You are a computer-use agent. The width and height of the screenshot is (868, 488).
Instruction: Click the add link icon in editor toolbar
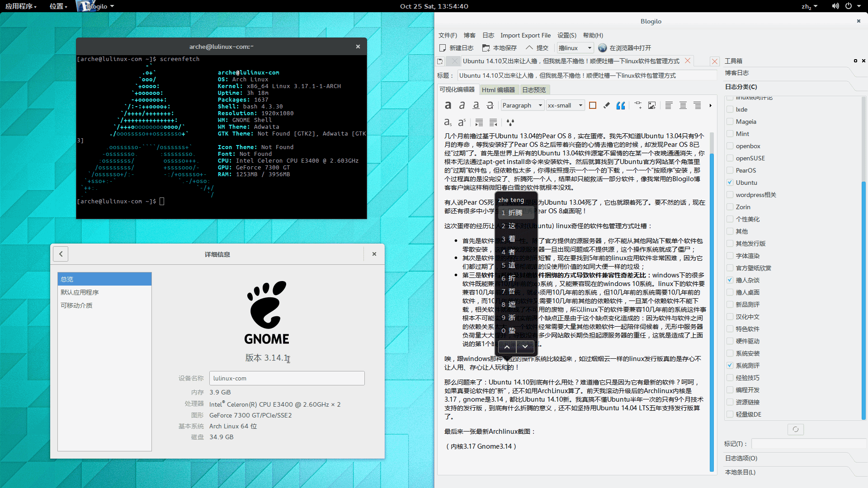point(638,105)
